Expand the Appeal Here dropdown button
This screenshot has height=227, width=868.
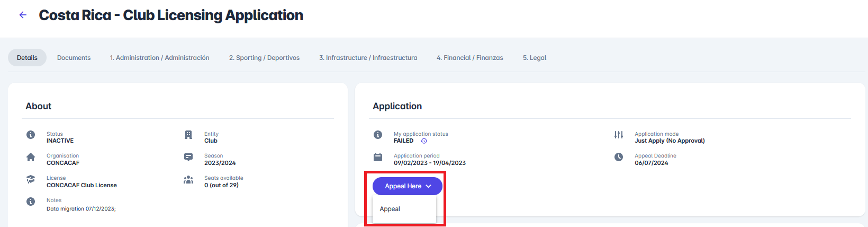pyautogui.click(x=408, y=186)
